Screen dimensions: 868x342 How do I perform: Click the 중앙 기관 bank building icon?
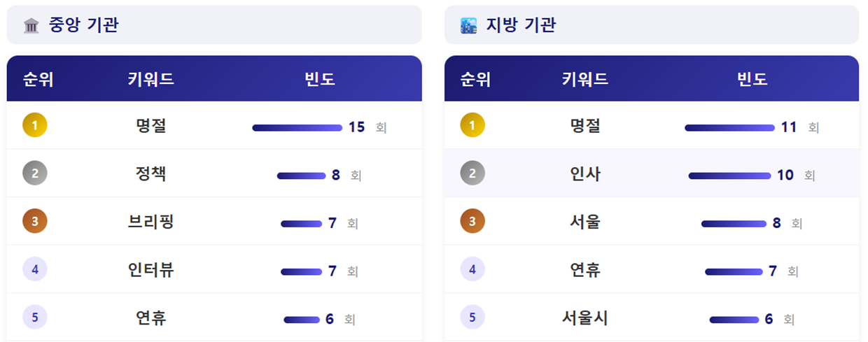(x=31, y=26)
